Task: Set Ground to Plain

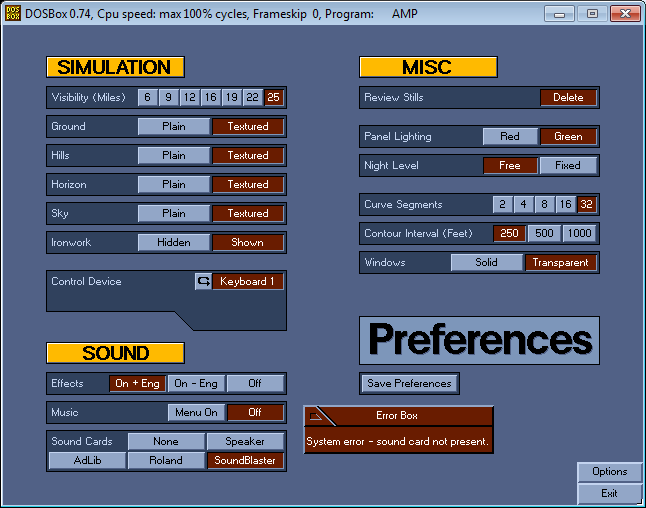Action: [x=174, y=127]
